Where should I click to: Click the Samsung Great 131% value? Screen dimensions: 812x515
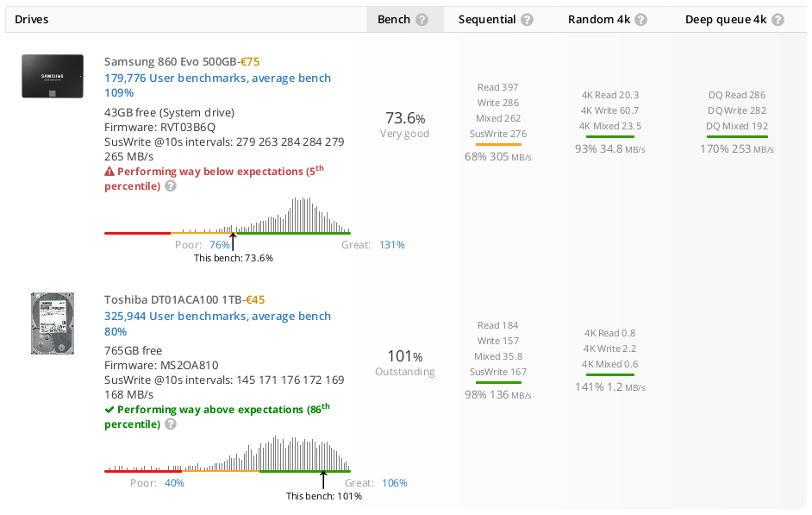click(x=392, y=244)
